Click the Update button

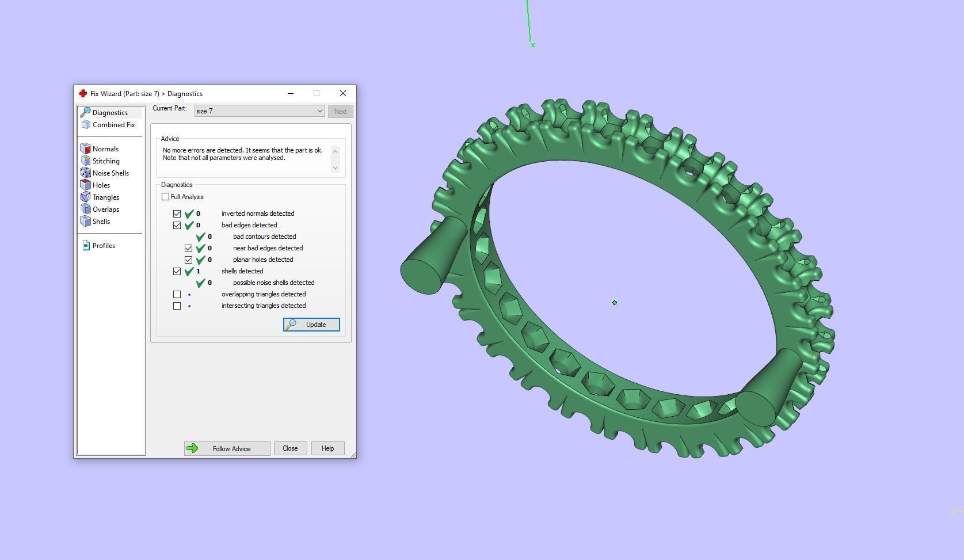[x=311, y=325]
